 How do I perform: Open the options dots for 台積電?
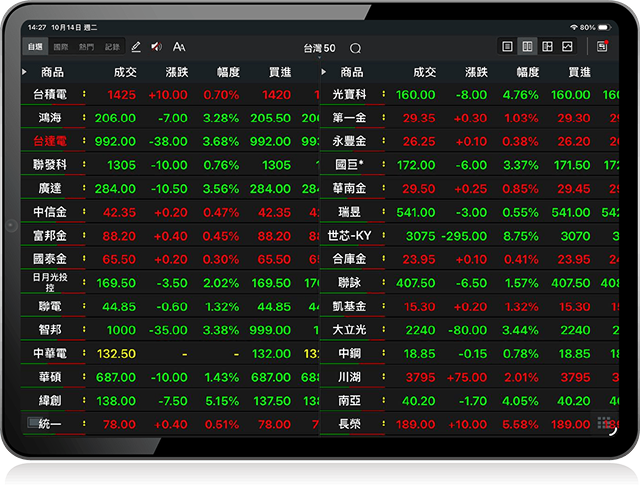[x=84, y=94]
